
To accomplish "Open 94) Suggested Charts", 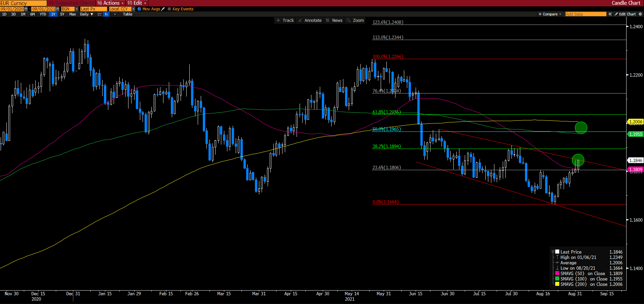I will (x=71, y=3).
